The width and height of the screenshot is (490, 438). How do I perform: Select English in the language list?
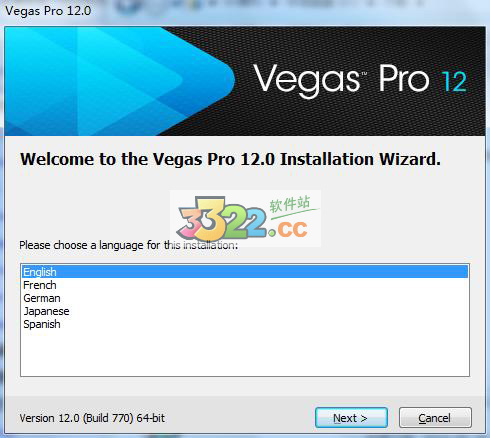pos(245,272)
